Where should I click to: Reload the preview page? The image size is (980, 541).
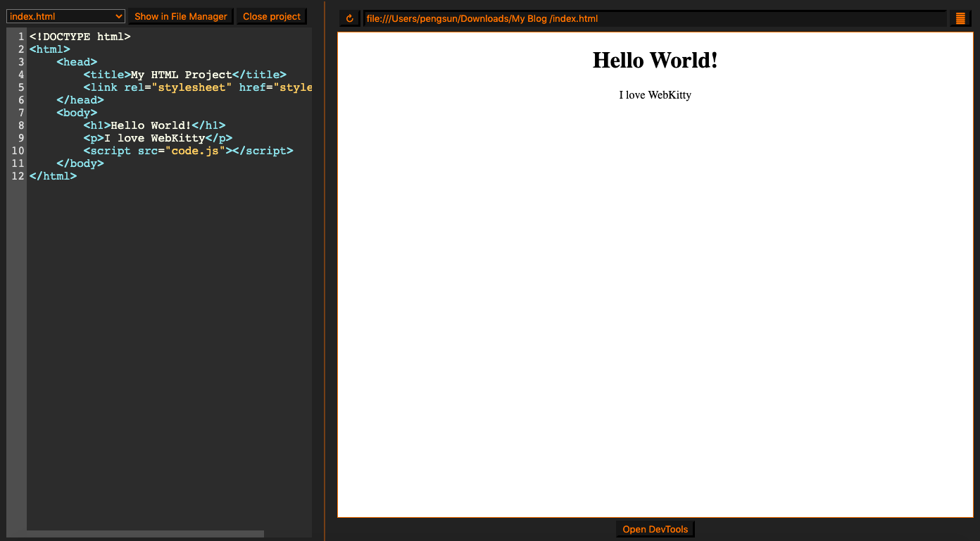(349, 18)
